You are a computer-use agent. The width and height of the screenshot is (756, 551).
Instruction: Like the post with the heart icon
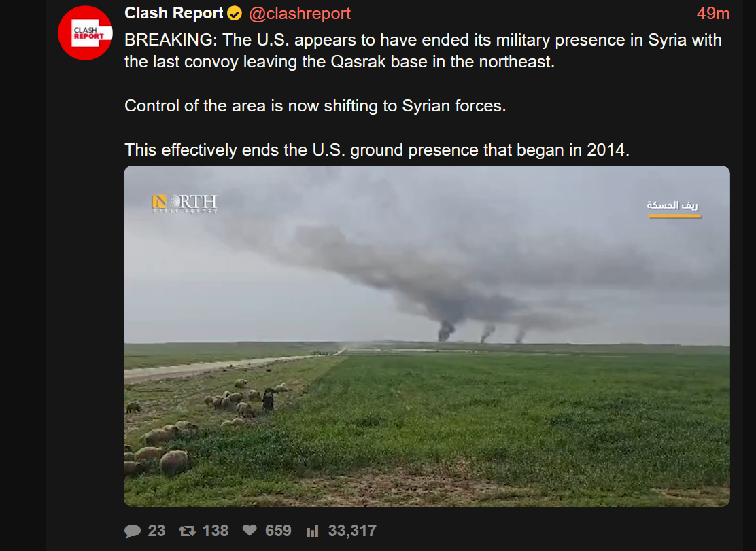coord(250,531)
